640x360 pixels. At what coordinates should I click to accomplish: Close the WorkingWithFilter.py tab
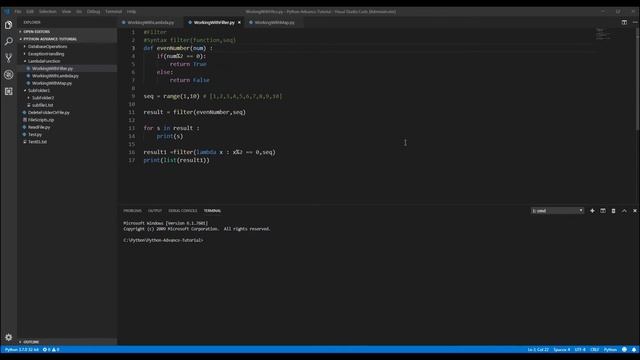point(239,22)
